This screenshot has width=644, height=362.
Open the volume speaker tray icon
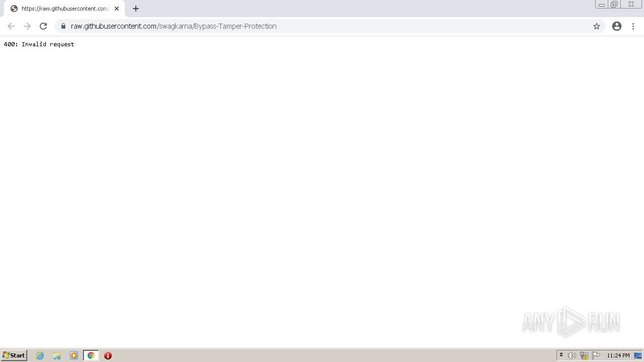(572, 355)
